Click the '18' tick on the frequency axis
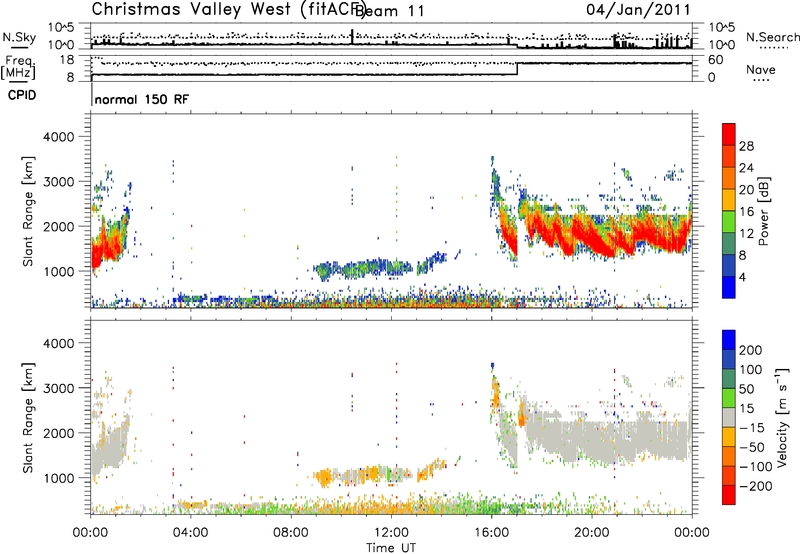The width and height of the screenshot is (800, 554). coord(67,60)
